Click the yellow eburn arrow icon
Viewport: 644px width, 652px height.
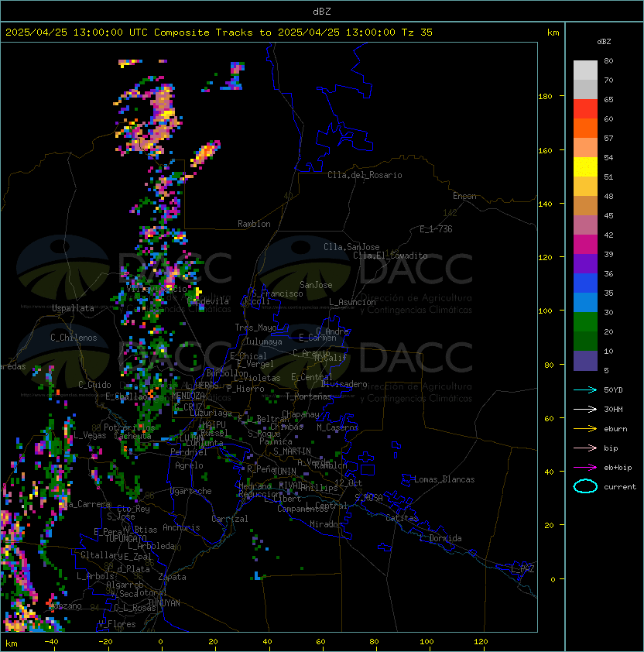[x=585, y=429]
